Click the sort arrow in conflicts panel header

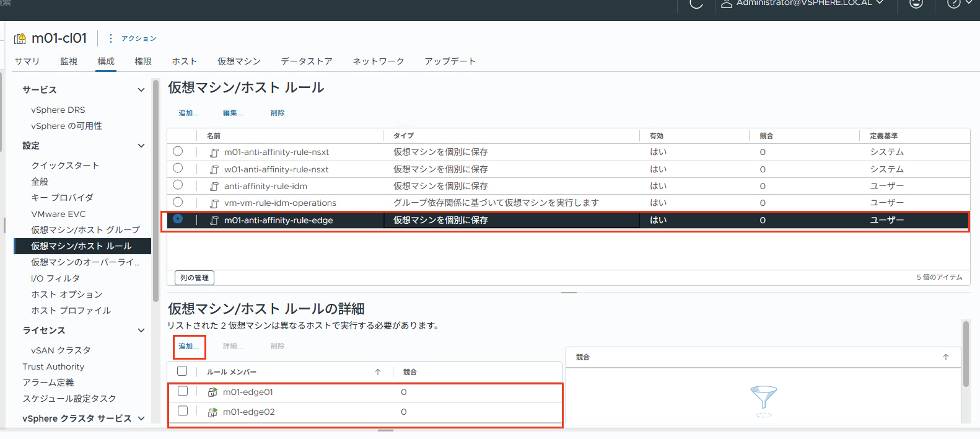946,357
